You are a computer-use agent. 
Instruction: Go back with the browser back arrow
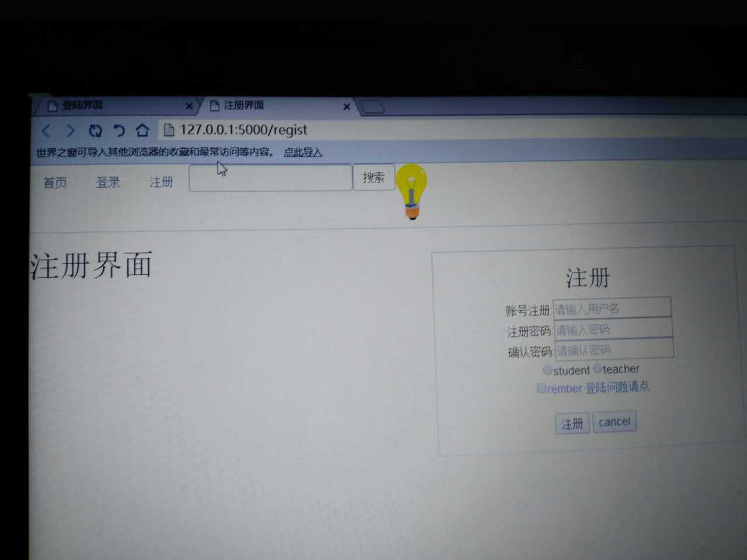[46, 130]
